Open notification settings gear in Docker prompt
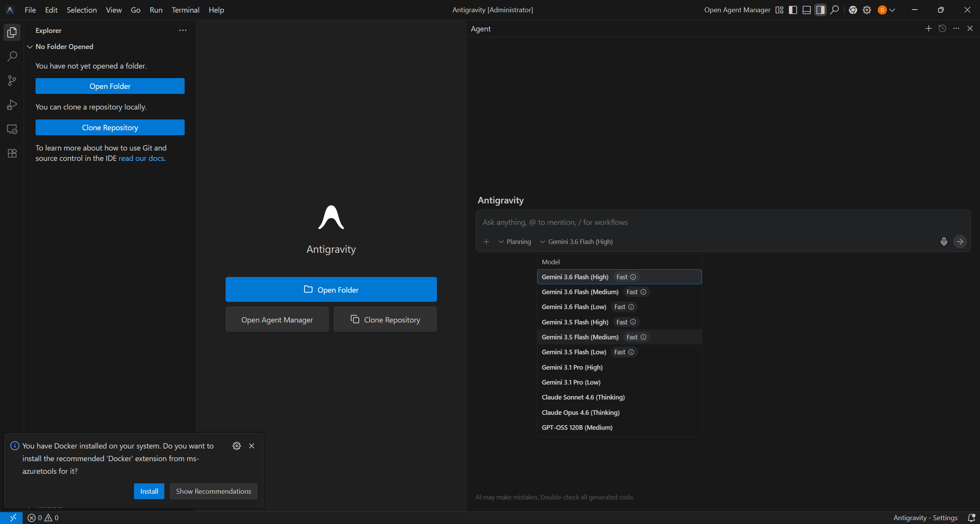Screen dimensions: 980x524 pos(237,446)
